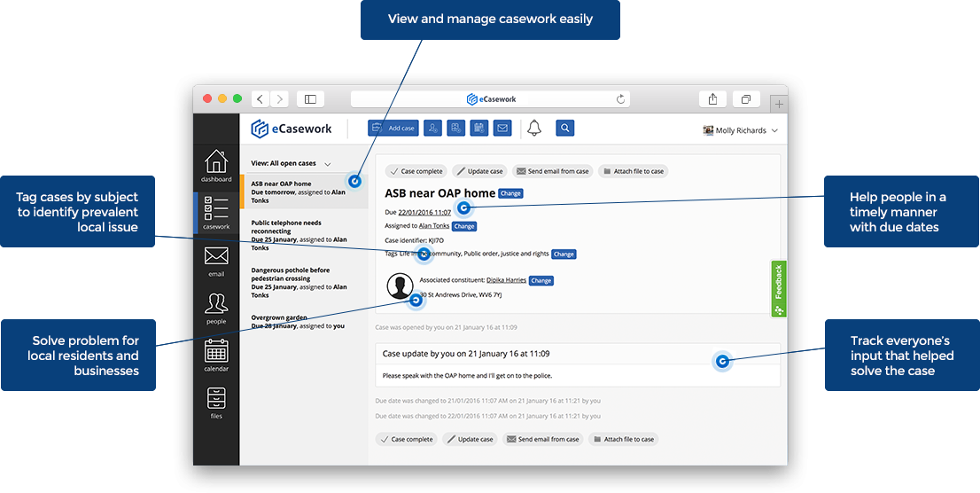Open the green Feedback tab
Viewport: 980px width, 493px height.
pyautogui.click(x=778, y=289)
